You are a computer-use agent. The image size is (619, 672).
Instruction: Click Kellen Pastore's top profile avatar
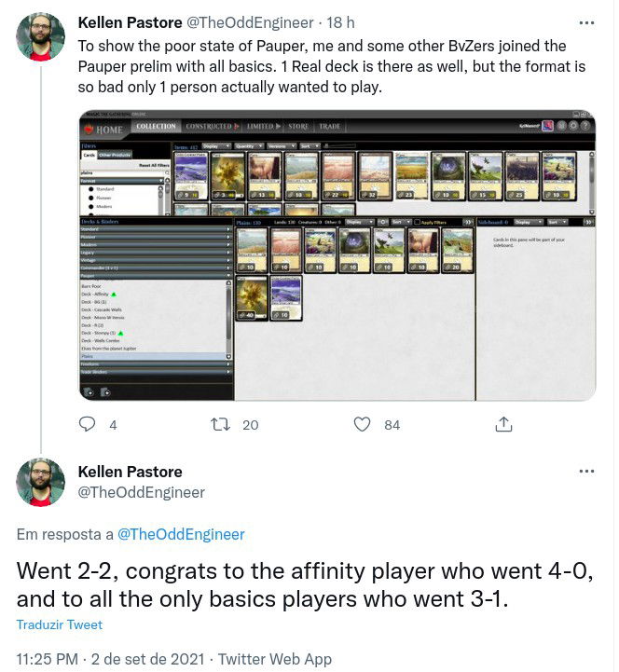[x=41, y=36]
